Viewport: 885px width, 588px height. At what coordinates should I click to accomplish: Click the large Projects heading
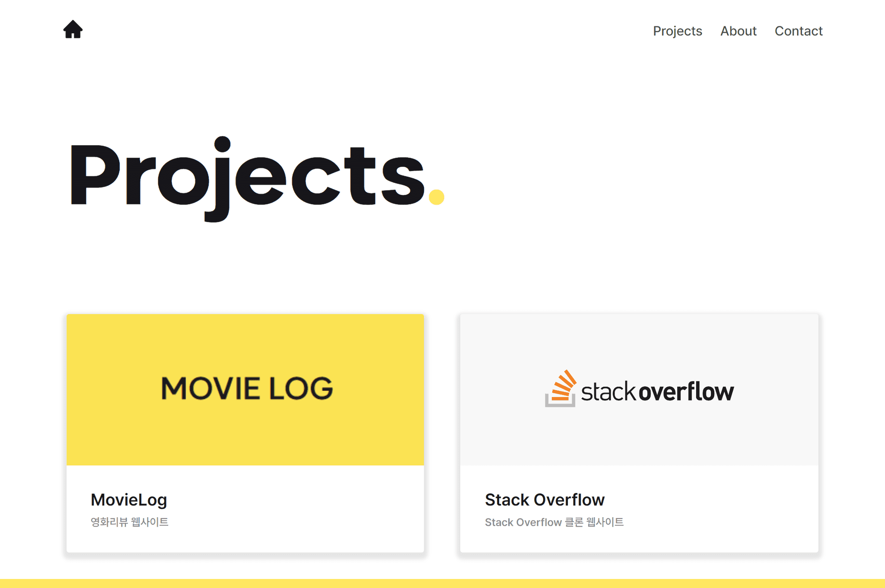(257, 179)
